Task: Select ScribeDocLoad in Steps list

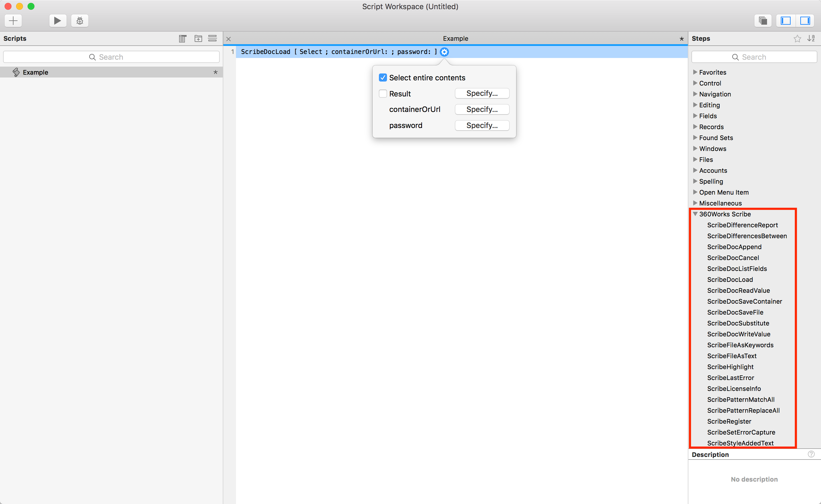Action: (x=730, y=280)
